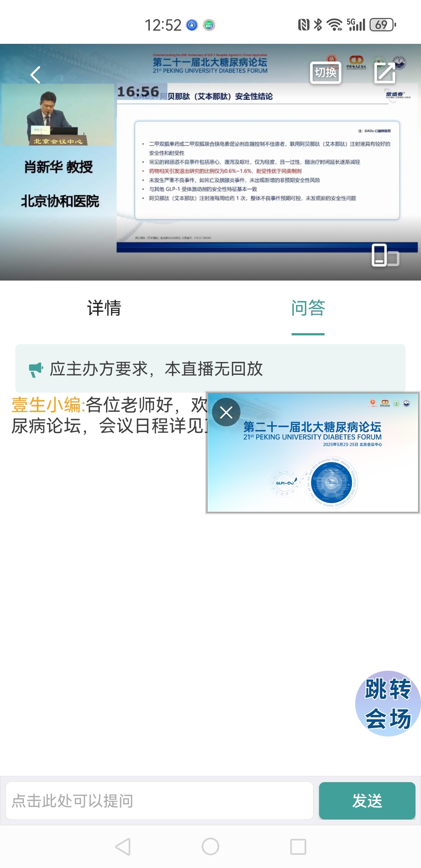Tap the presentation slide in the live video
The image size is (421, 868).
(x=267, y=168)
